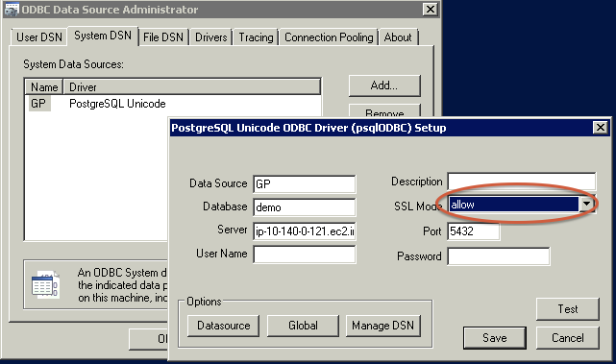Open the About tab
Viewport: 616px width, 364px height.
coord(398,37)
